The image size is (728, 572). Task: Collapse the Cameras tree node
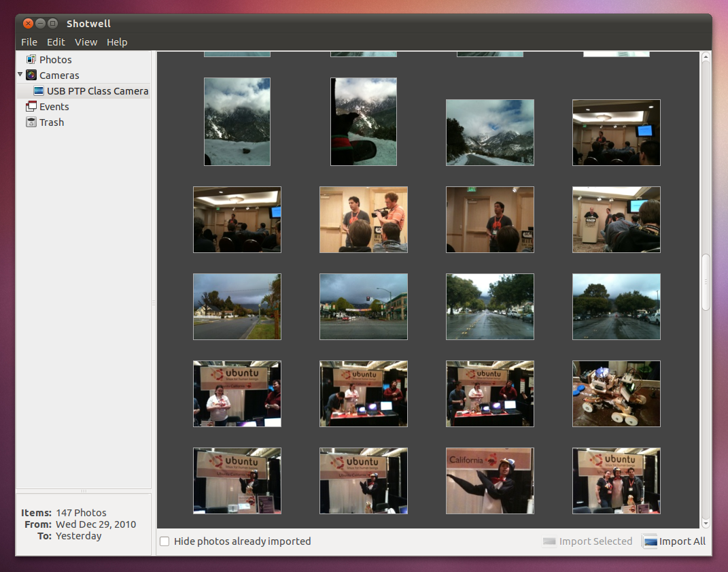coord(20,74)
